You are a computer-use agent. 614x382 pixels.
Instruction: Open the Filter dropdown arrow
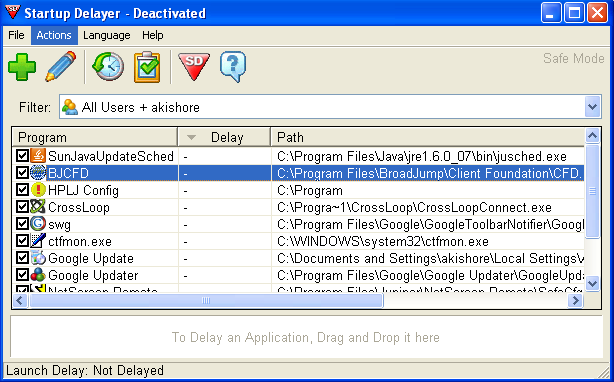click(592, 106)
